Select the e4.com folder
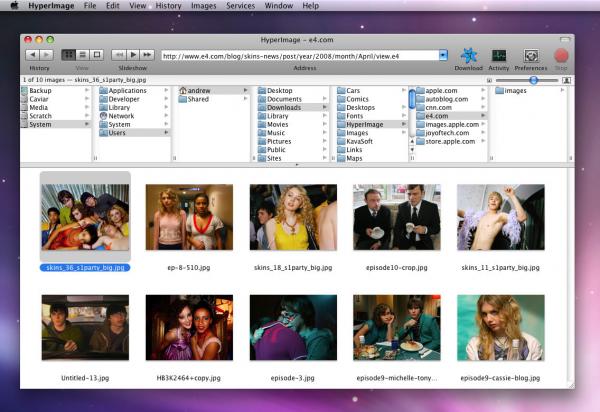The height and width of the screenshot is (412, 600). pos(451,116)
